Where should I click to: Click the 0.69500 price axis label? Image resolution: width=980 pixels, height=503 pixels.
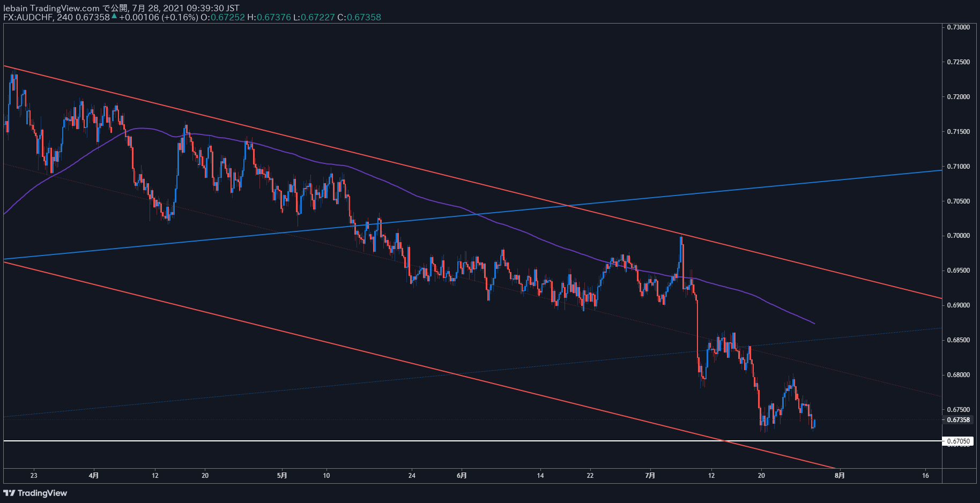958,271
